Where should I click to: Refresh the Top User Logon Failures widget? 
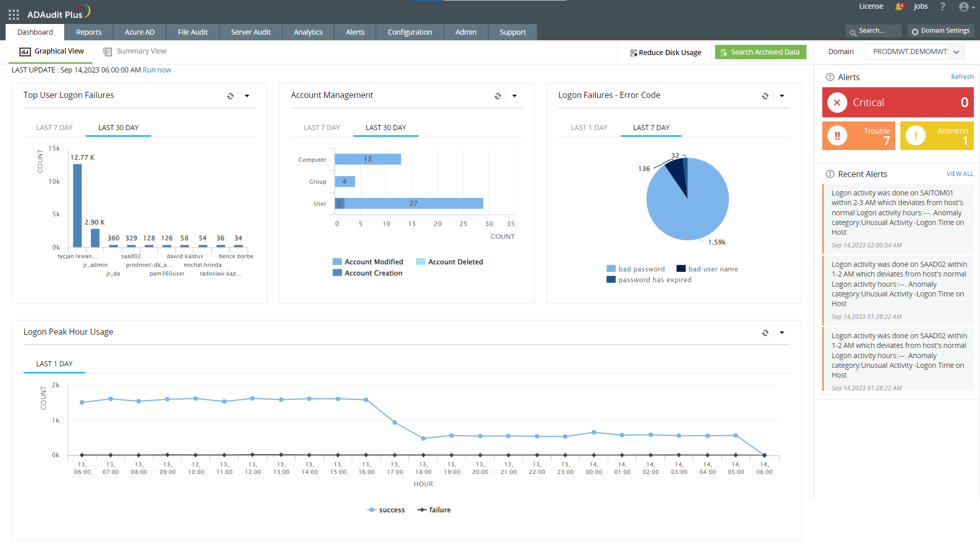pyautogui.click(x=230, y=96)
